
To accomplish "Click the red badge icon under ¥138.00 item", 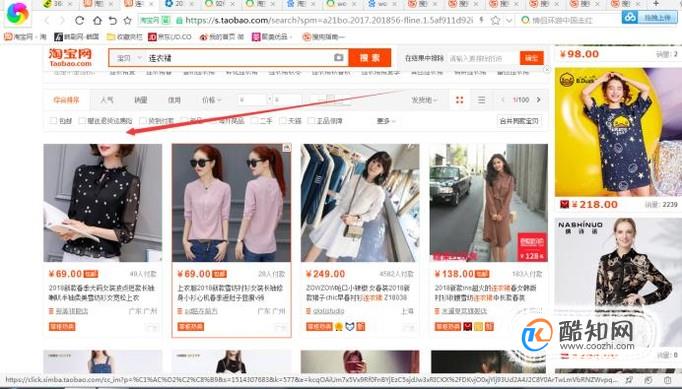I will (468, 326).
